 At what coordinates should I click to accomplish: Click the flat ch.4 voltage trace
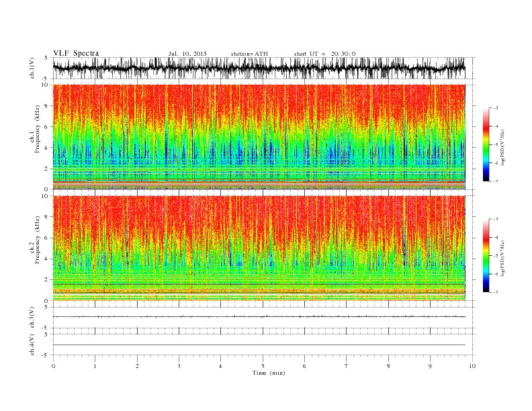pyautogui.click(x=259, y=345)
